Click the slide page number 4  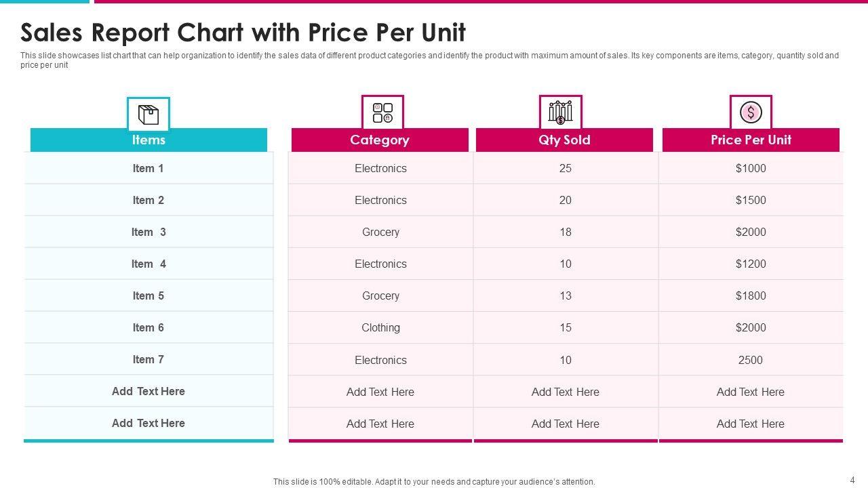tap(852, 480)
